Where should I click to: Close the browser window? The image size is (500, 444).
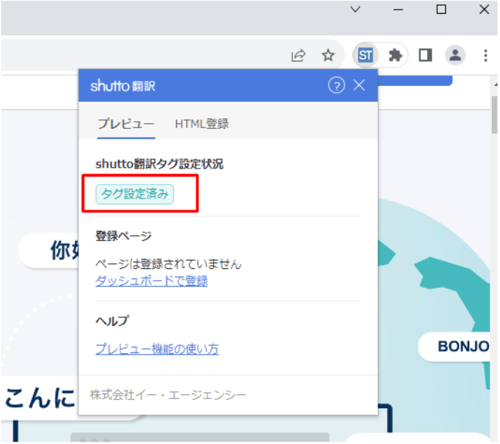[484, 9]
